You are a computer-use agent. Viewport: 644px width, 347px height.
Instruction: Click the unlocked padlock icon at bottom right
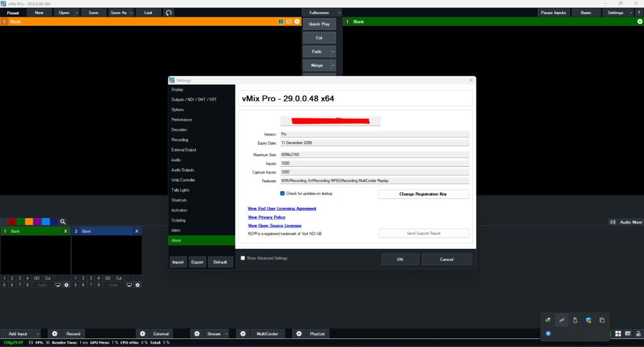[638, 333]
